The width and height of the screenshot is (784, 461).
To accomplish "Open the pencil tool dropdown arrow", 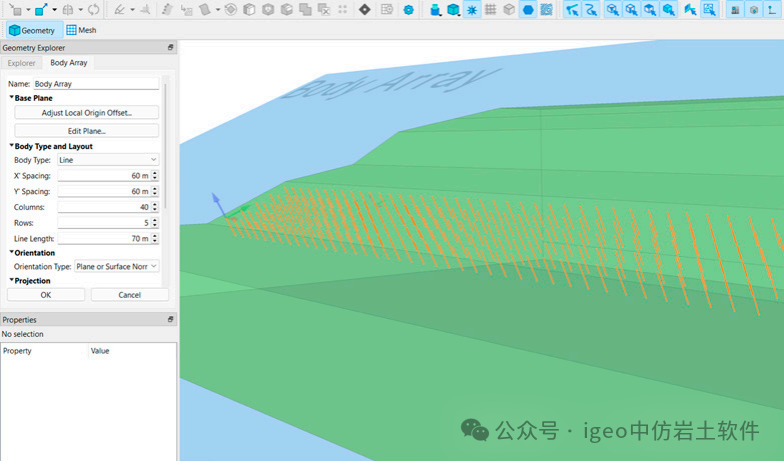I will 132,10.
